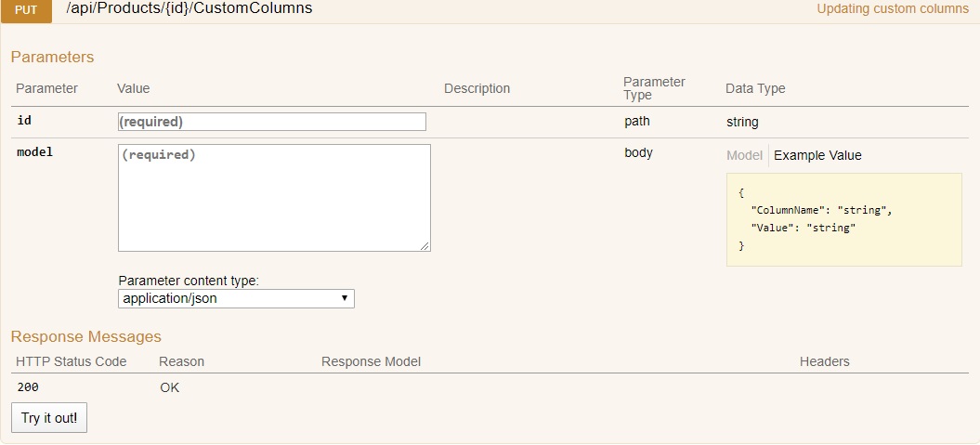Open the Parameter content type dropdown

236,299
